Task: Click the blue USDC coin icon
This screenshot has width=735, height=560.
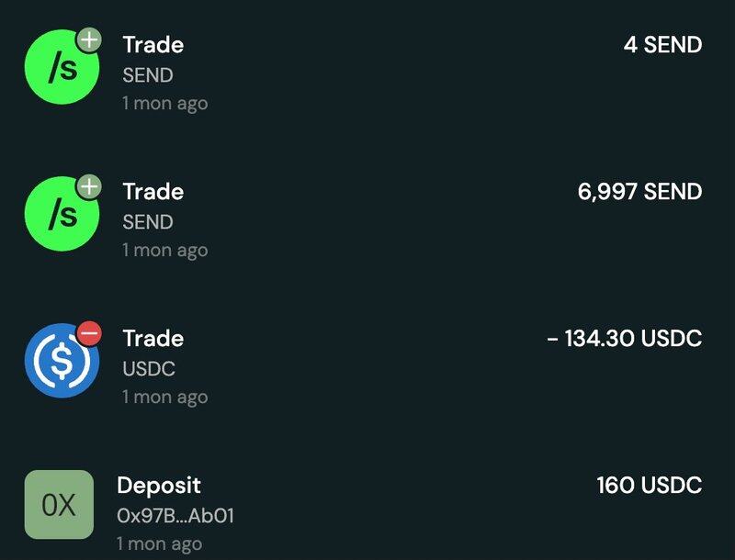Action: (x=61, y=362)
